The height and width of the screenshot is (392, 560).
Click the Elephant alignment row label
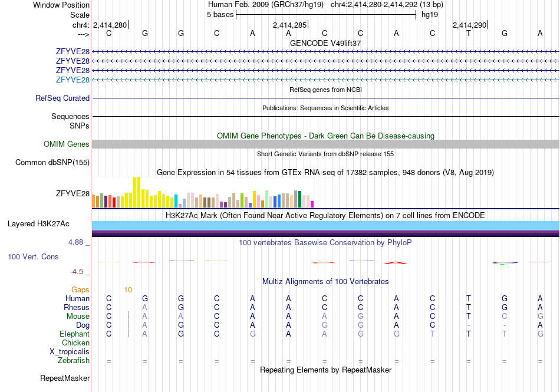(75, 334)
